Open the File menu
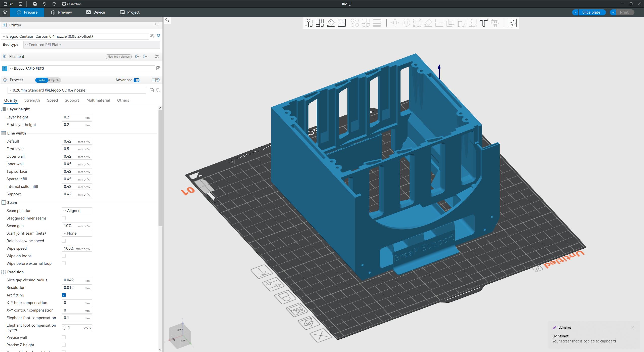The image size is (644, 352). point(9,4)
